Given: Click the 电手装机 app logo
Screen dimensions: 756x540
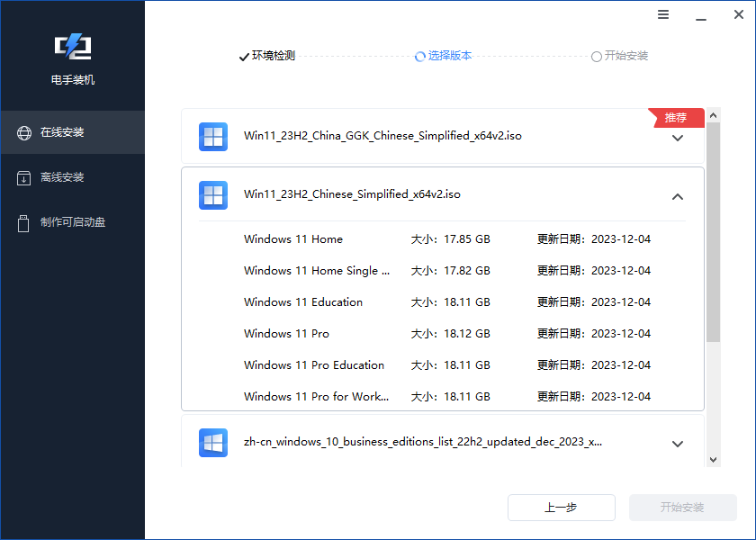Looking at the screenshot, I should [72, 46].
